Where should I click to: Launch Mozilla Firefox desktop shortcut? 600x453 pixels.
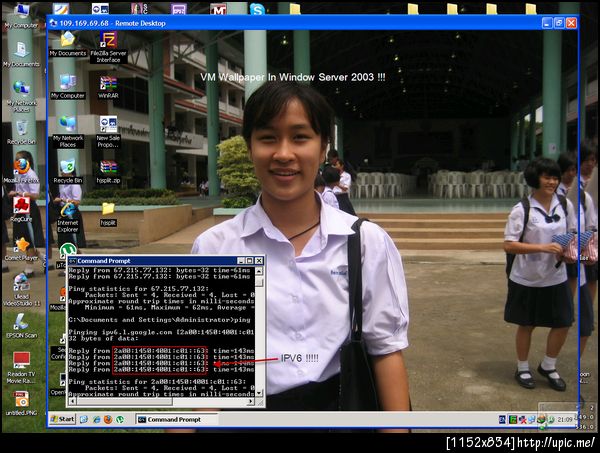point(21,170)
